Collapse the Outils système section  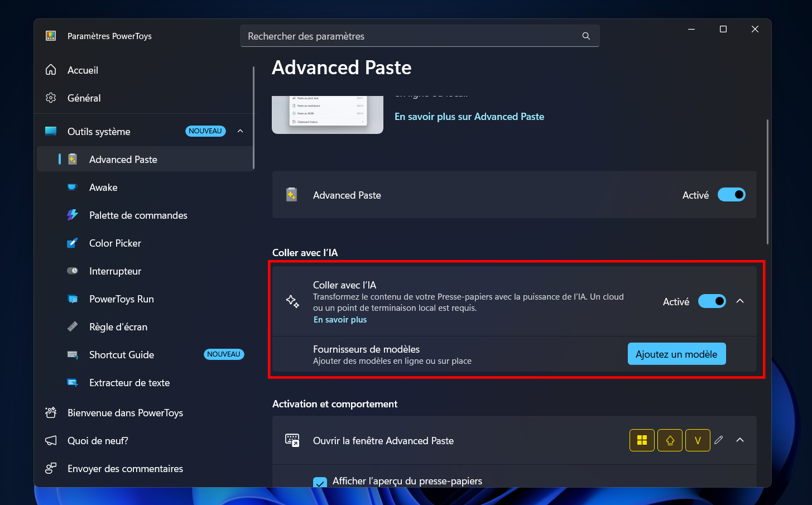(x=241, y=131)
